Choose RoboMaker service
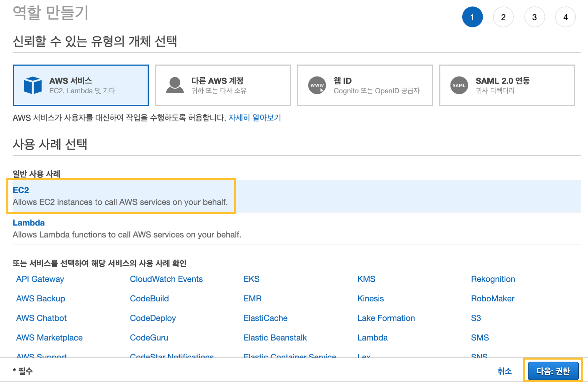The image size is (588, 382). (493, 298)
